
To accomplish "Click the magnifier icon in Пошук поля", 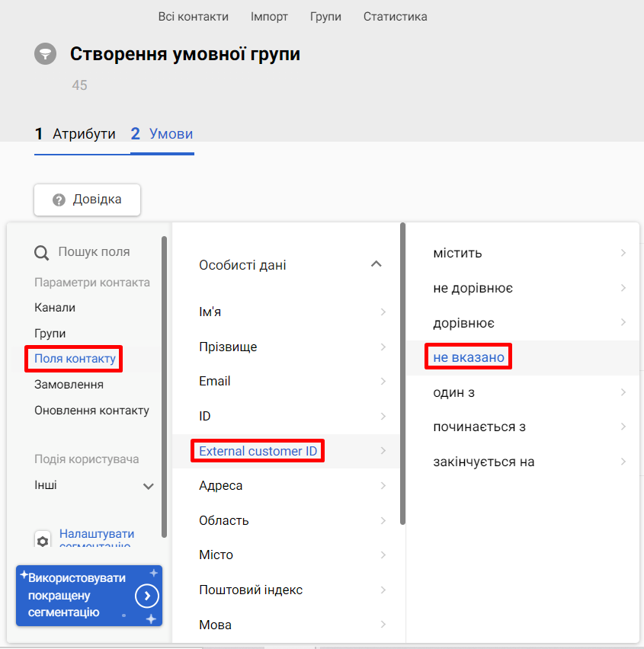I will [42, 252].
